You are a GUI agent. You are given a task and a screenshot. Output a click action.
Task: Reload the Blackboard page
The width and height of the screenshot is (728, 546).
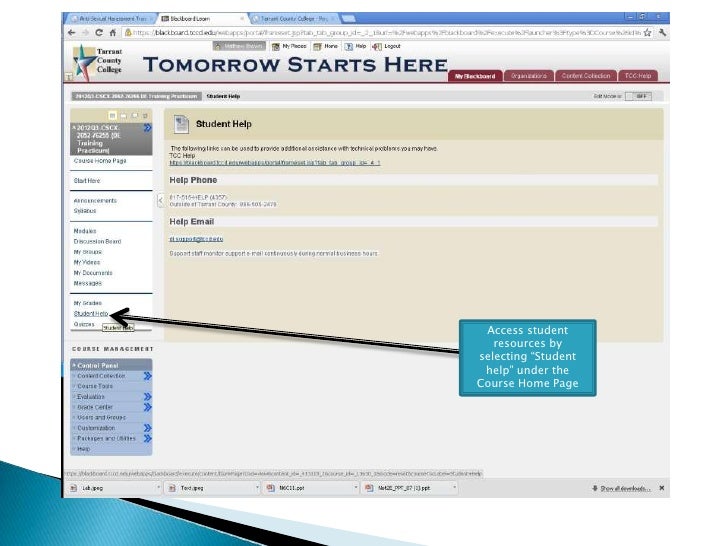pos(98,32)
